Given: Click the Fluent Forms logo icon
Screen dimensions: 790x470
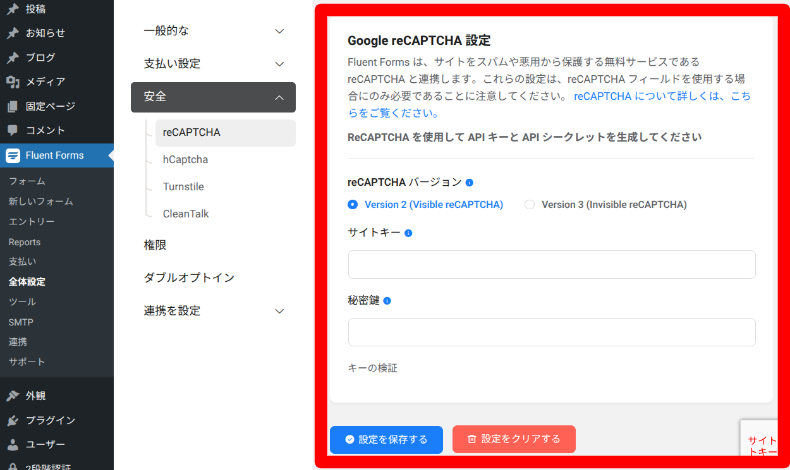Looking at the screenshot, I should 13,155.
